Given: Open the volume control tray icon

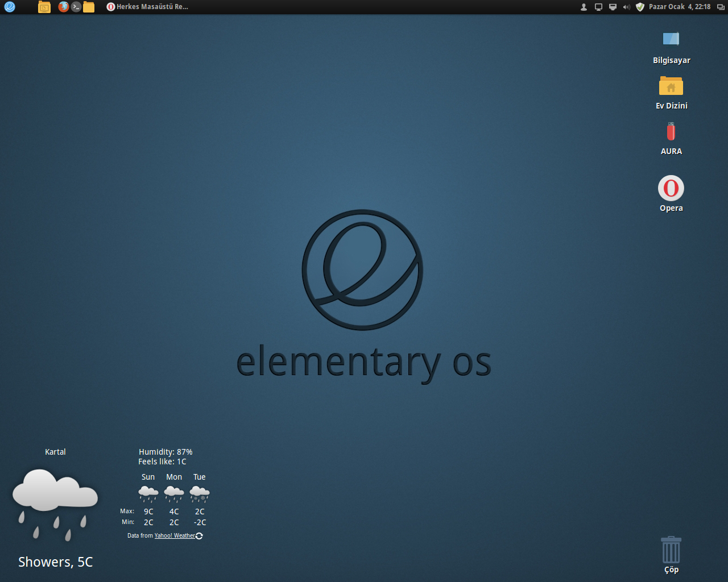Looking at the screenshot, I should pyautogui.click(x=626, y=7).
